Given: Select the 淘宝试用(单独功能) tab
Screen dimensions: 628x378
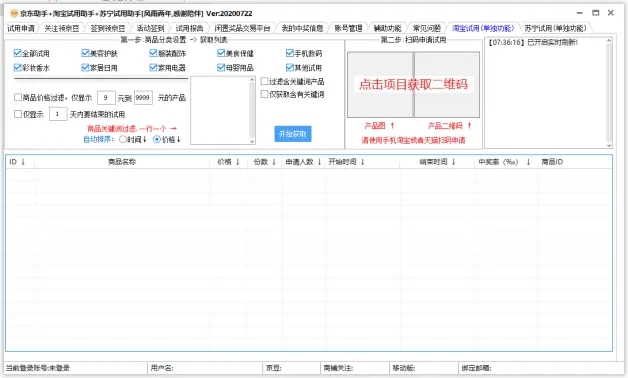Looking at the screenshot, I should pos(483,28).
